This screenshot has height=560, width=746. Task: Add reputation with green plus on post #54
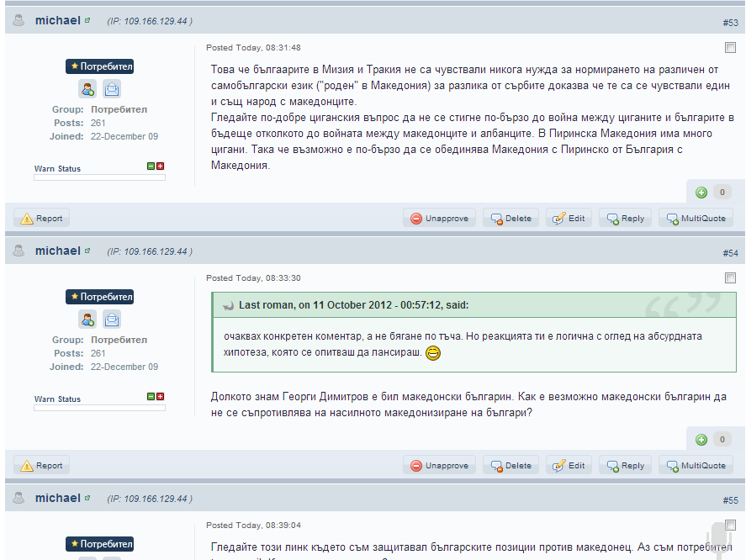pyautogui.click(x=701, y=440)
